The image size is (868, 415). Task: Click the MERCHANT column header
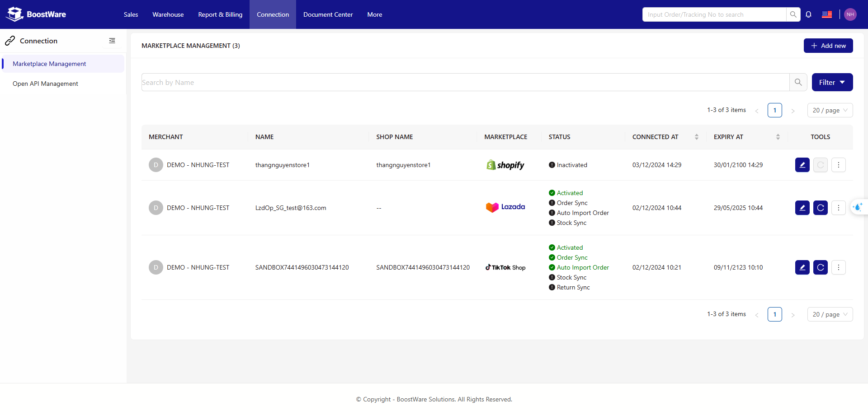pos(166,137)
